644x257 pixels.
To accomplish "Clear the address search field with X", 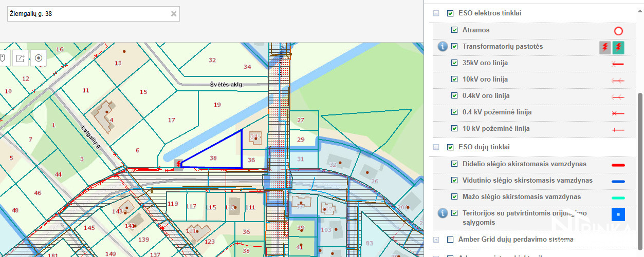I will [x=174, y=14].
